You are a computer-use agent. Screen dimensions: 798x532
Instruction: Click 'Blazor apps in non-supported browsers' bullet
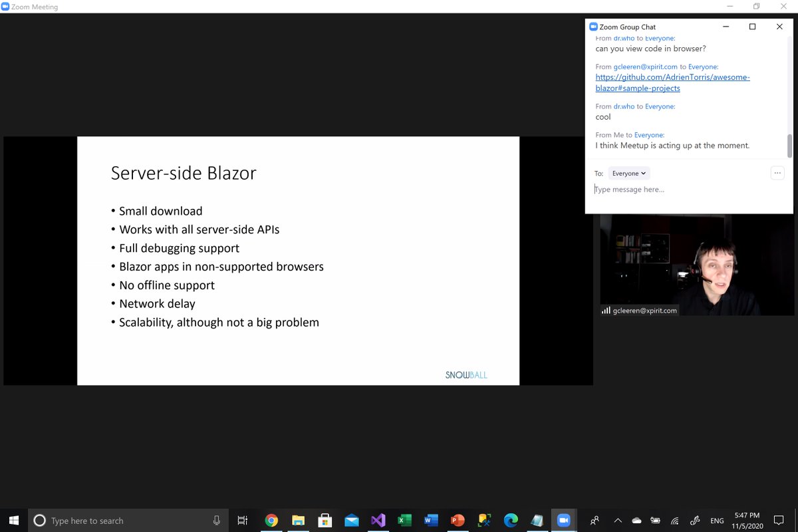(x=221, y=267)
